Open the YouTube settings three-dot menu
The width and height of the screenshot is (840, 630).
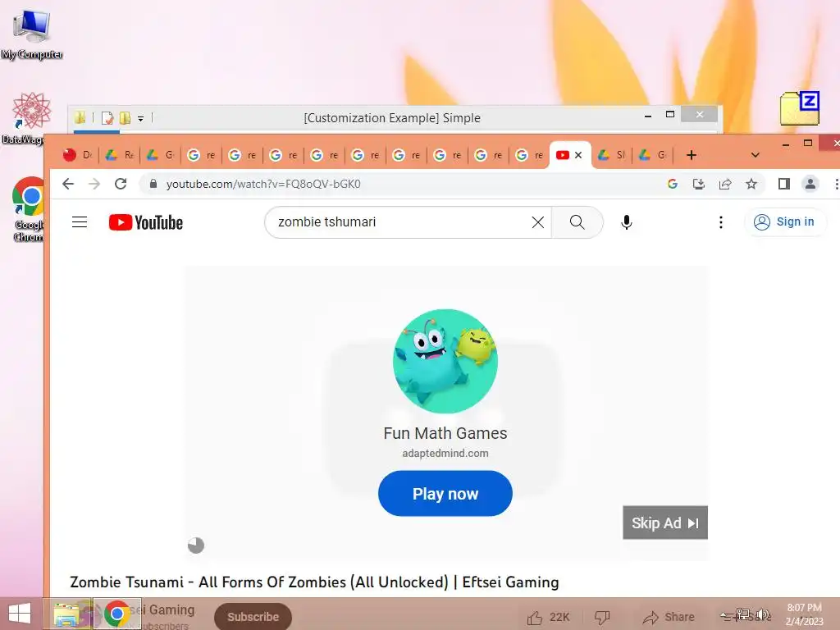pyautogui.click(x=720, y=222)
